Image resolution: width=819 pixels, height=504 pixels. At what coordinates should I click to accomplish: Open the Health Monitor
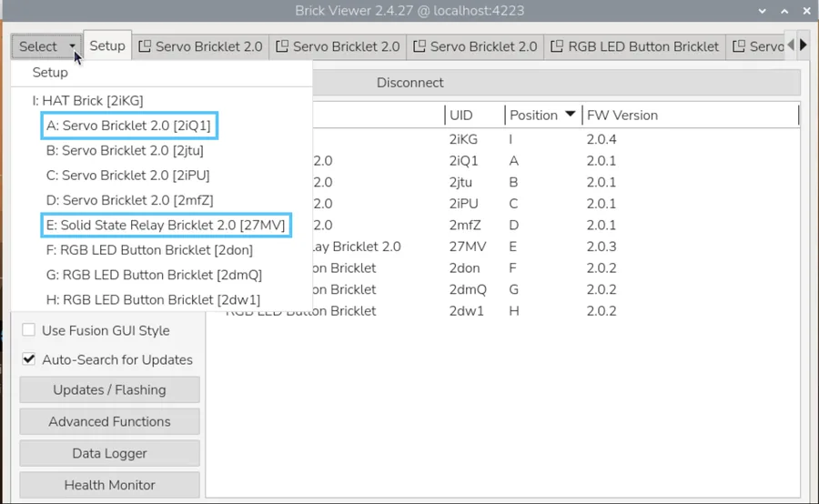click(x=110, y=485)
